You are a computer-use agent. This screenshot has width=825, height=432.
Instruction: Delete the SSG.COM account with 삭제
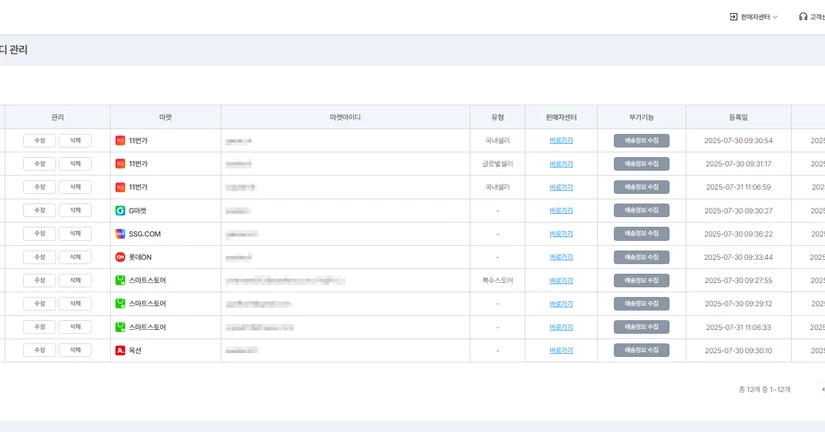click(x=75, y=234)
